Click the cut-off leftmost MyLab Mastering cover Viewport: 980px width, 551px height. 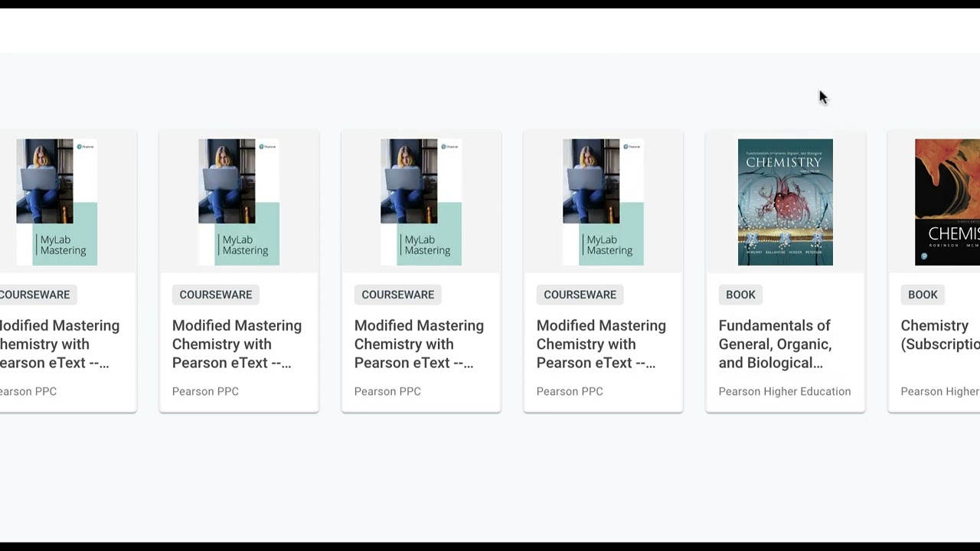[57, 202]
